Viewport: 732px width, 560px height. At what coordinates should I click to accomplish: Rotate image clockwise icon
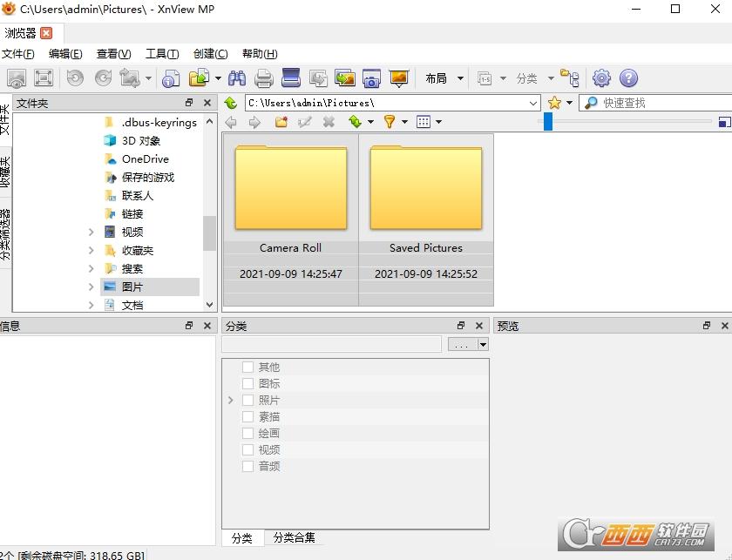(103, 78)
